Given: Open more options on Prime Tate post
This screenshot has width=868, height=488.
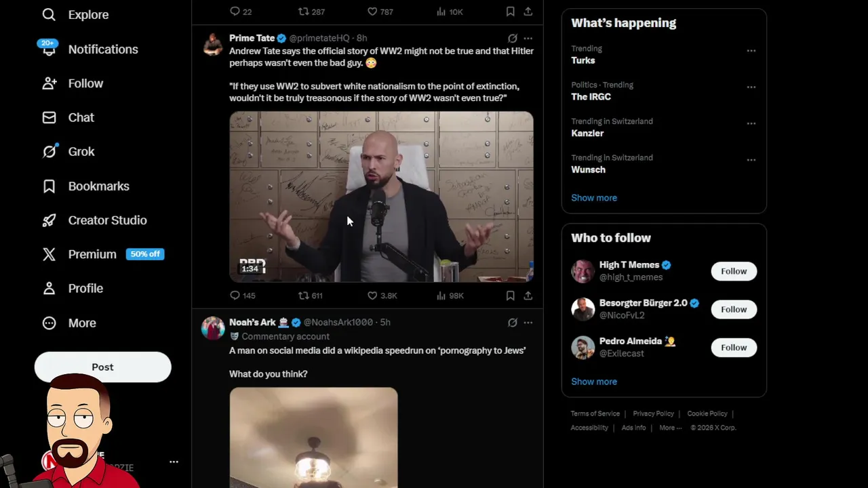Looking at the screenshot, I should click(x=528, y=39).
